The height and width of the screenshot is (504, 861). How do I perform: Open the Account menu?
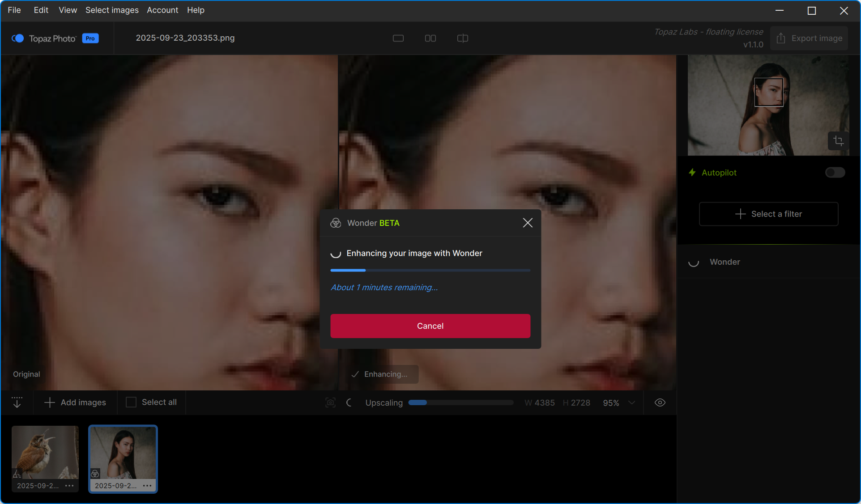click(162, 10)
